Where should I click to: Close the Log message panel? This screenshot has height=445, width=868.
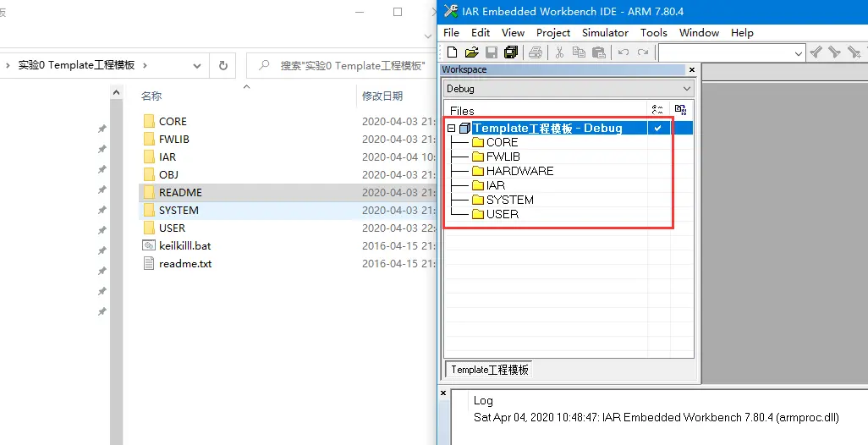pyautogui.click(x=443, y=393)
